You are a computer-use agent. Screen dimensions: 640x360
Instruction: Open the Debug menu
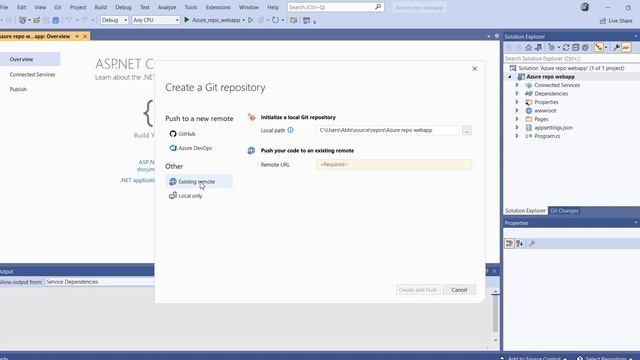[x=123, y=7]
